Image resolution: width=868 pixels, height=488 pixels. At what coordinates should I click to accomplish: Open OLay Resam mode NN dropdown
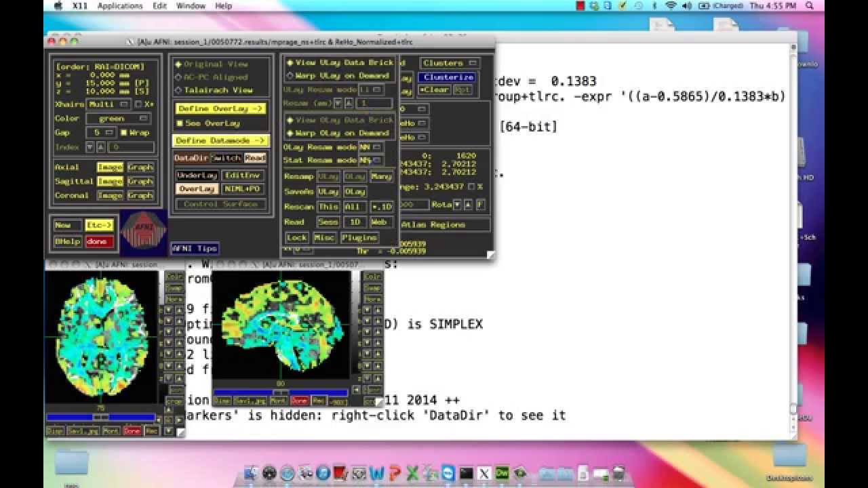[370, 147]
